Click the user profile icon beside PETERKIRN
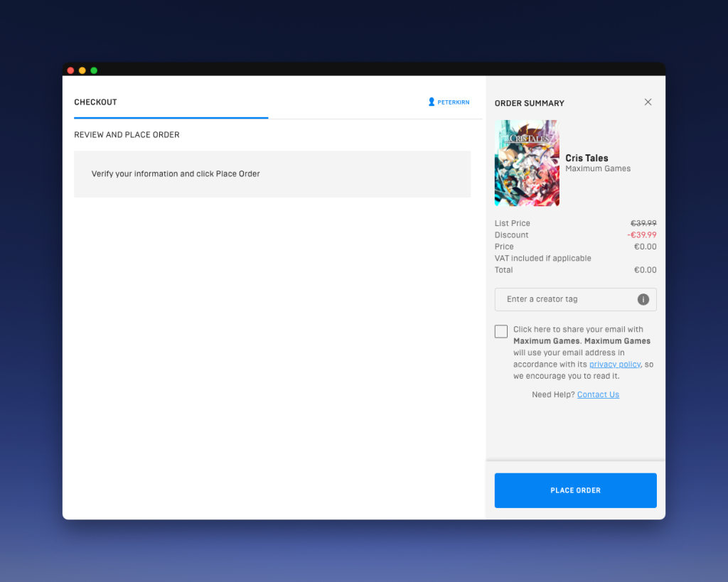Viewport: 728px width, 582px height. [432, 102]
